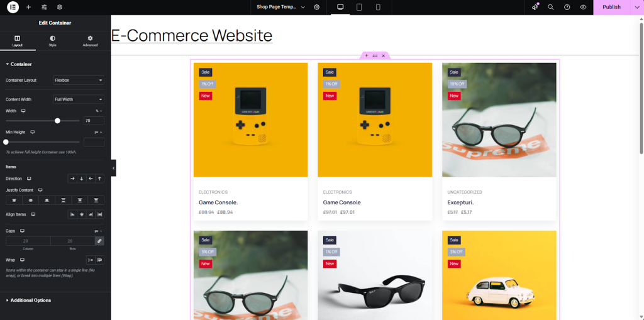Set Align Items to end

click(91, 214)
